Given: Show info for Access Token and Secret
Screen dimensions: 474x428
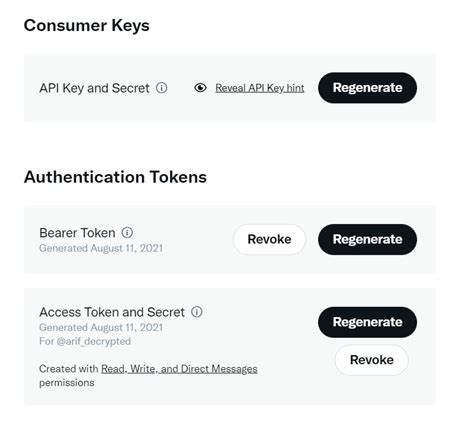Looking at the screenshot, I should [197, 312].
